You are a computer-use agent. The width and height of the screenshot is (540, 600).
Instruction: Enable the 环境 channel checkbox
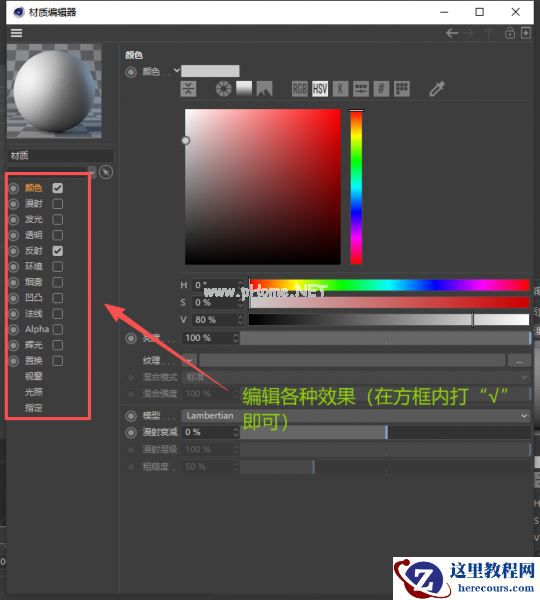click(x=58, y=267)
